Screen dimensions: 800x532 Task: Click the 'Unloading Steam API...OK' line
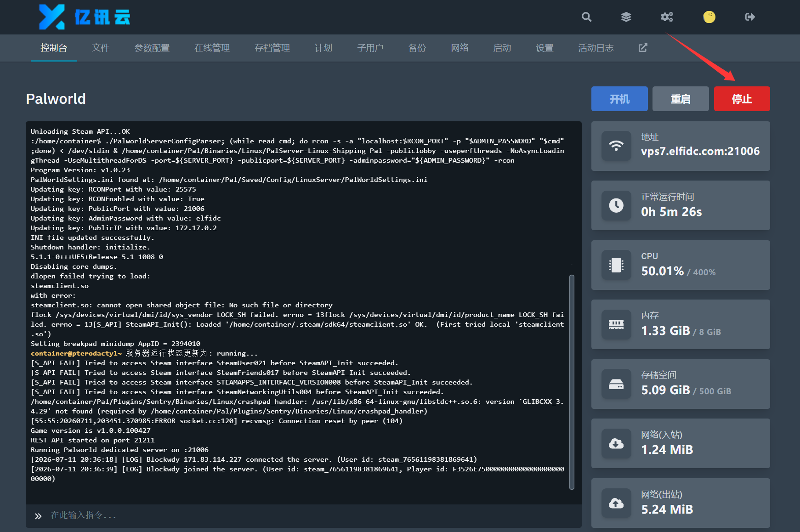click(x=80, y=131)
